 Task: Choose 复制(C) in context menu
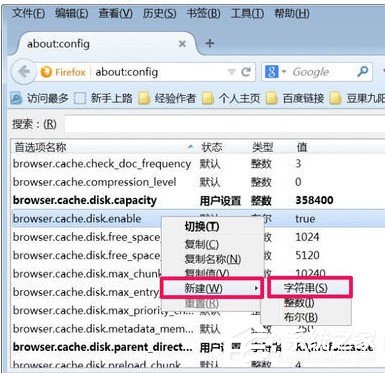pos(213,244)
